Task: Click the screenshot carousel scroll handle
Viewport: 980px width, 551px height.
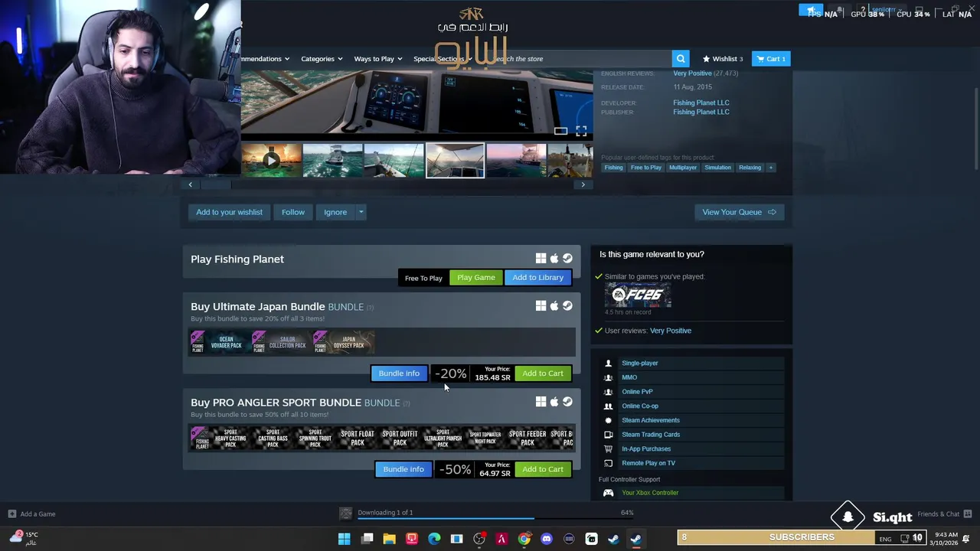Action: pos(217,184)
